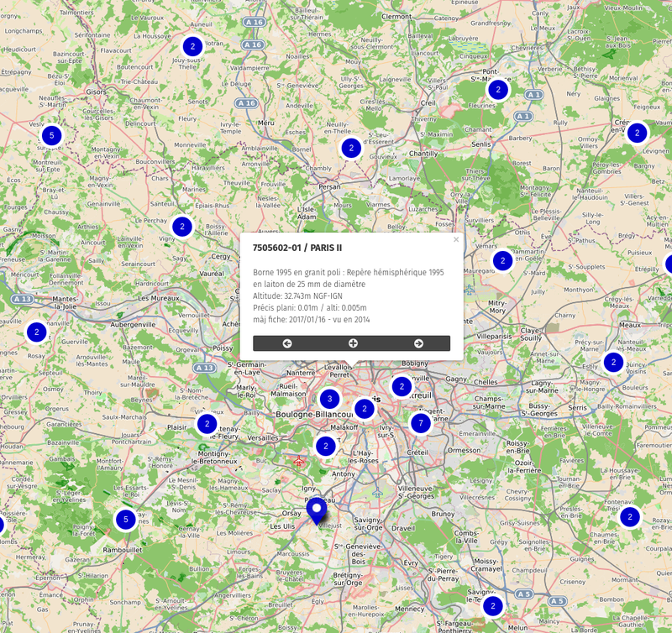Select the cluster marker 2 near Malakoff
Viewport: 672px width, 633px height.
326,446
